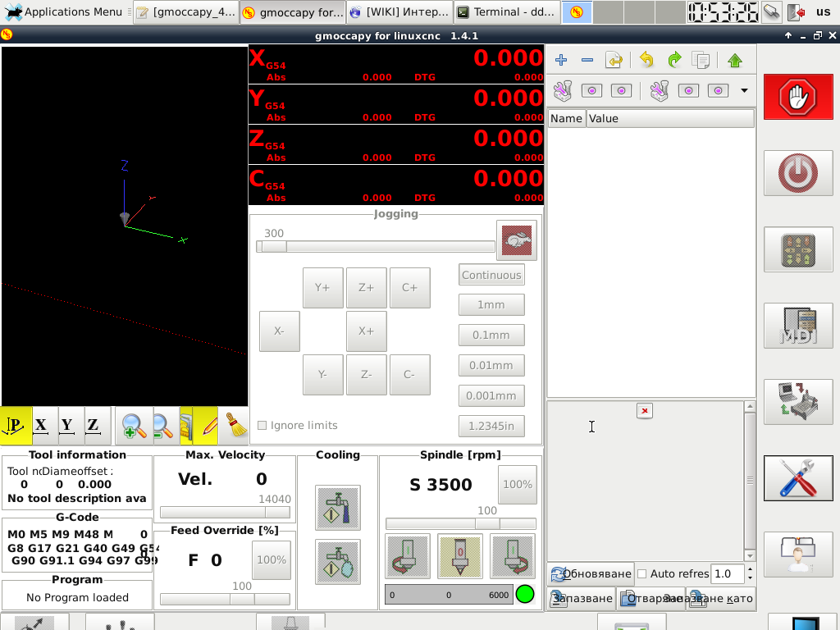Click the blue minus remove icon
Screen dimensions: 840x630
(587, 60)
